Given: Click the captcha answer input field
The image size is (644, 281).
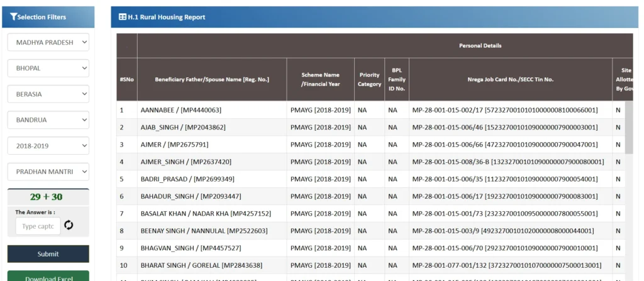Looking at the screenshot, I should pyautogui.click(x=38, y=226).
